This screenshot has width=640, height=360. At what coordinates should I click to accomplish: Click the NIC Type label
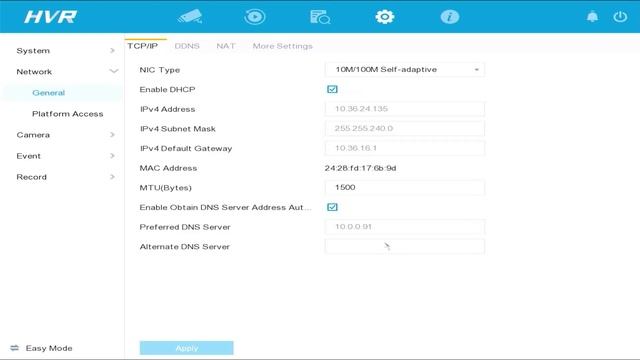tap(160, 70)
